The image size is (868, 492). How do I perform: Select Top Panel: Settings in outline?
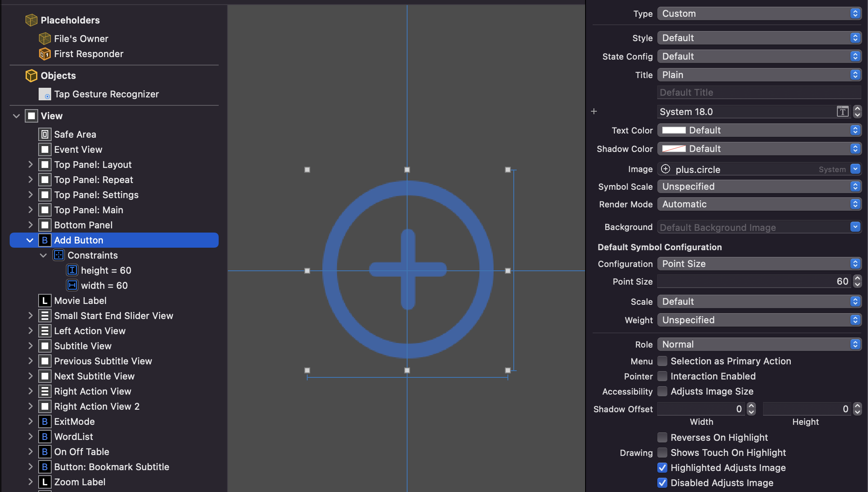click(96, 195)
